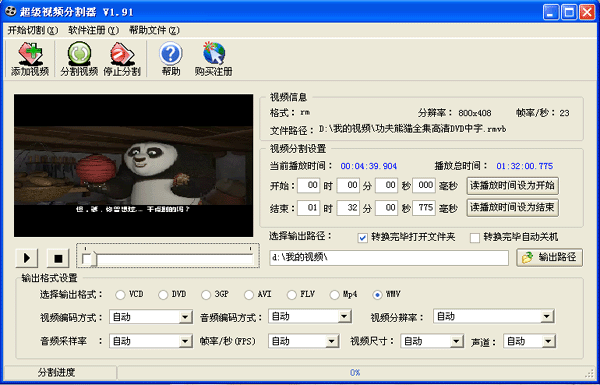600x385 pixels.
Task: Expand 视频编码方式 dropdown
Action: coord(186,317)
